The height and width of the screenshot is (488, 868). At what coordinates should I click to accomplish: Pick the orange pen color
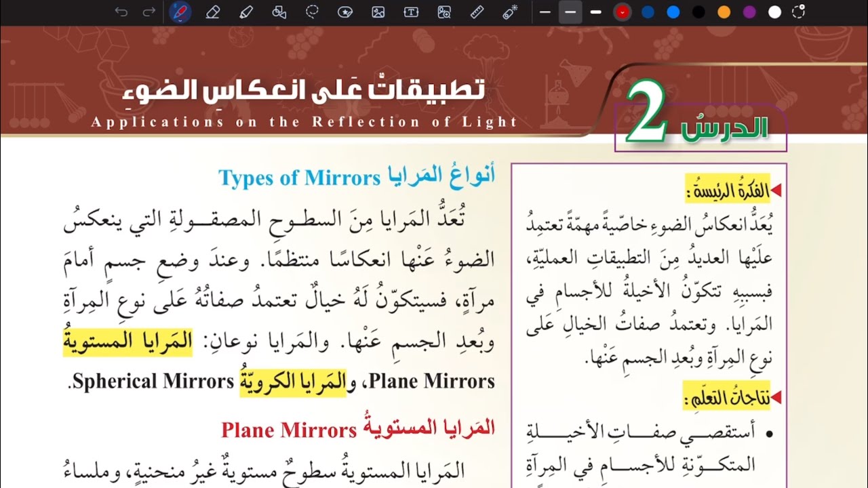[724, 12]
